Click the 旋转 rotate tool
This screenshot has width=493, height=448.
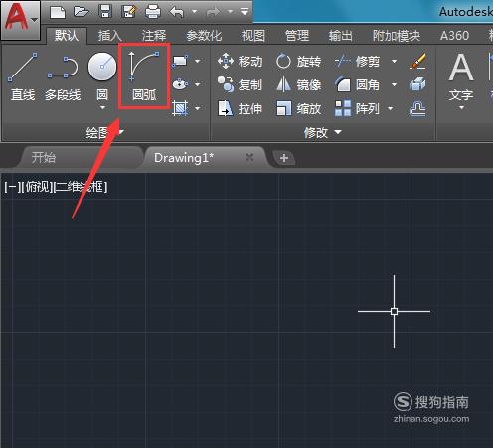click(299, 62)
